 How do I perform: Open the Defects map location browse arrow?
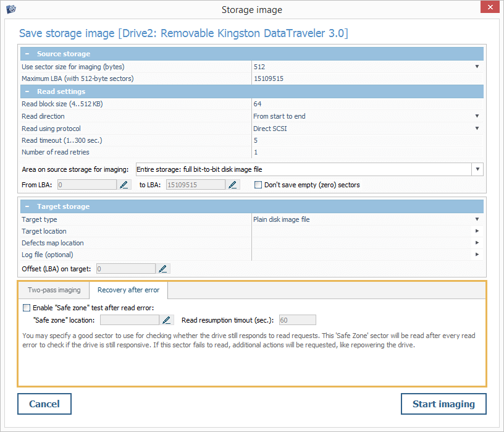477,243
